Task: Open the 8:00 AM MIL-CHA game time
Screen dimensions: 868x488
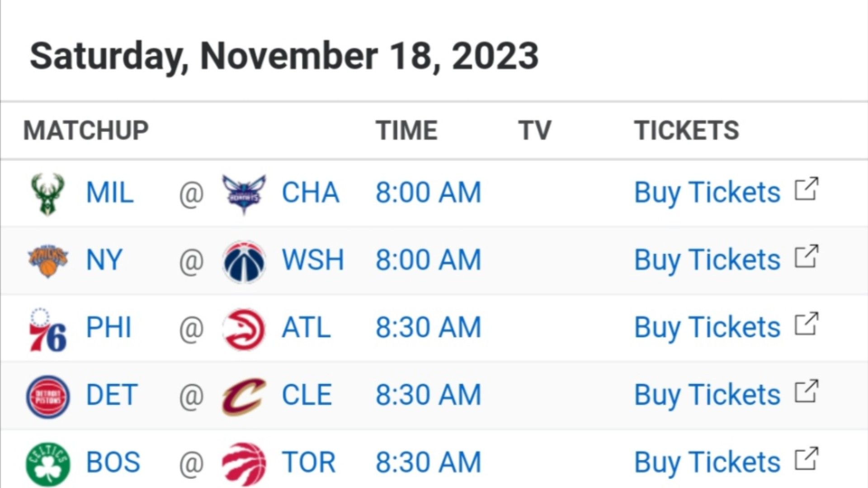Action: coord(428,192)
